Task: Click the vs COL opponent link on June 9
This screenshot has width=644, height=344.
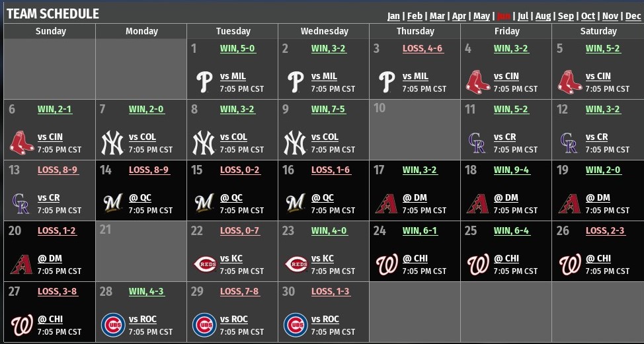Action: [325, 137]
